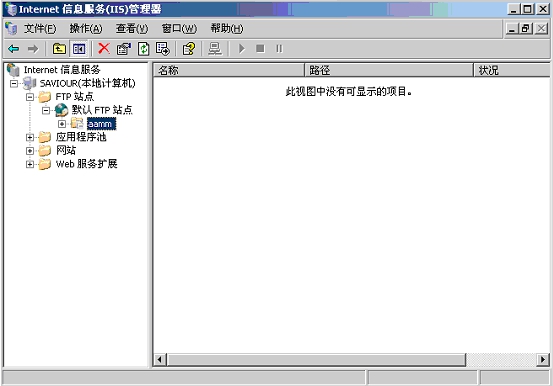
Task: Click the horizontal scrollbar left arrow
Action: pyautogui.click(x=160, y=360)
